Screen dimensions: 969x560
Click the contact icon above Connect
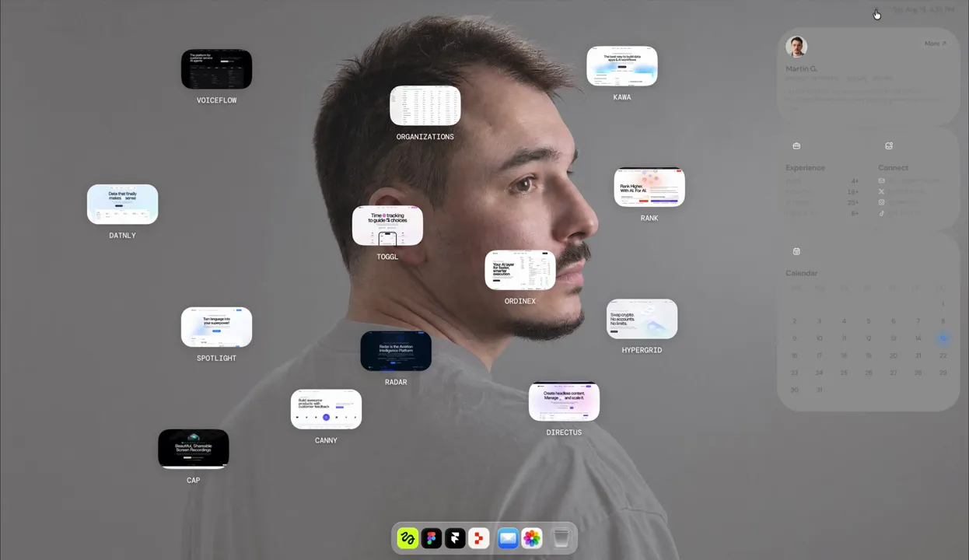point(889,145)
